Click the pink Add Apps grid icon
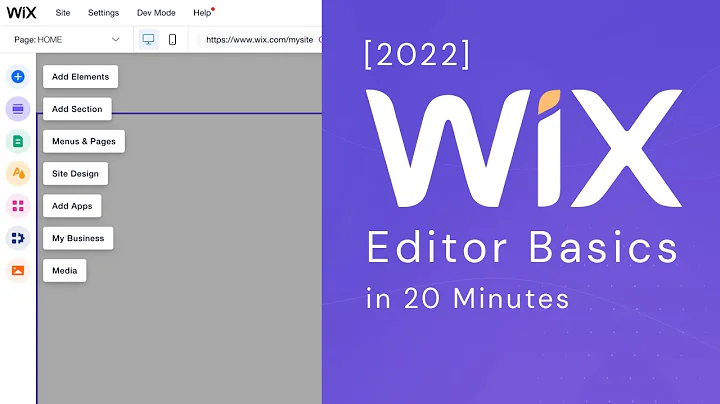 [18, 206]
